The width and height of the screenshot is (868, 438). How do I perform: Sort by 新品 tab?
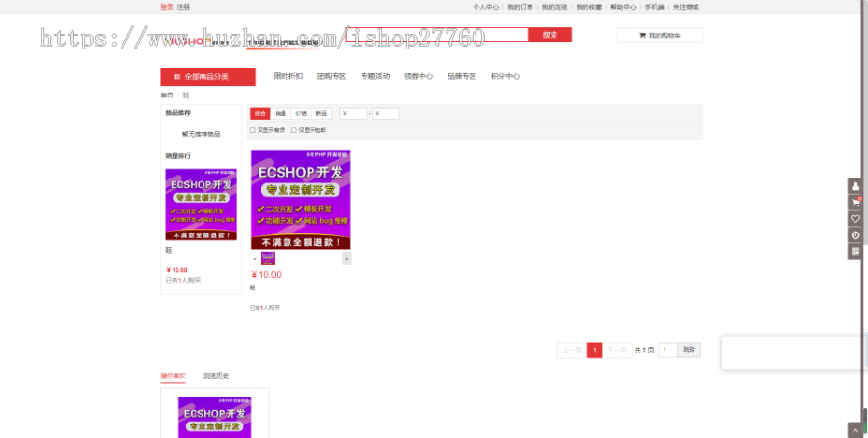click(321, 114)
